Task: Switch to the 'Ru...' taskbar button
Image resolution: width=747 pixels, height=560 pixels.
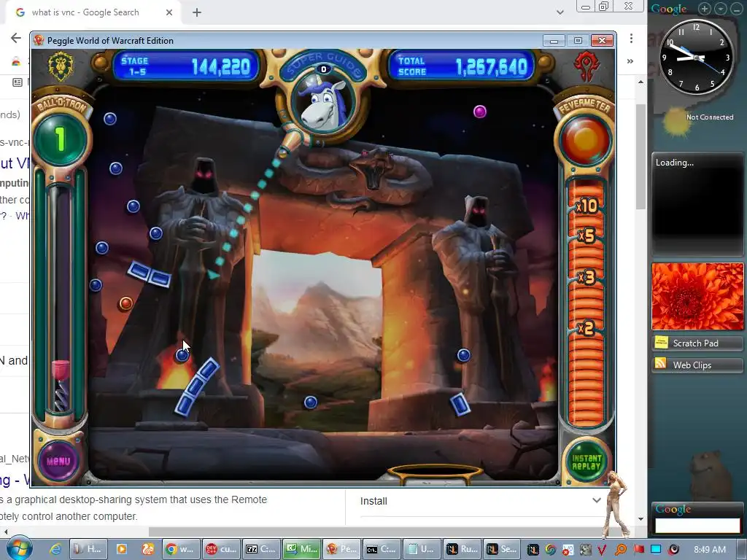Action: click(462, 549)
